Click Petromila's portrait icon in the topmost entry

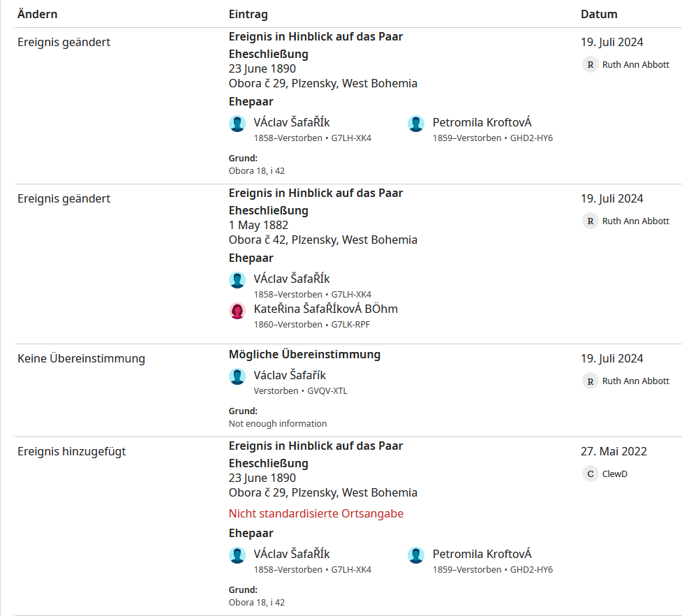click(416, 124)
